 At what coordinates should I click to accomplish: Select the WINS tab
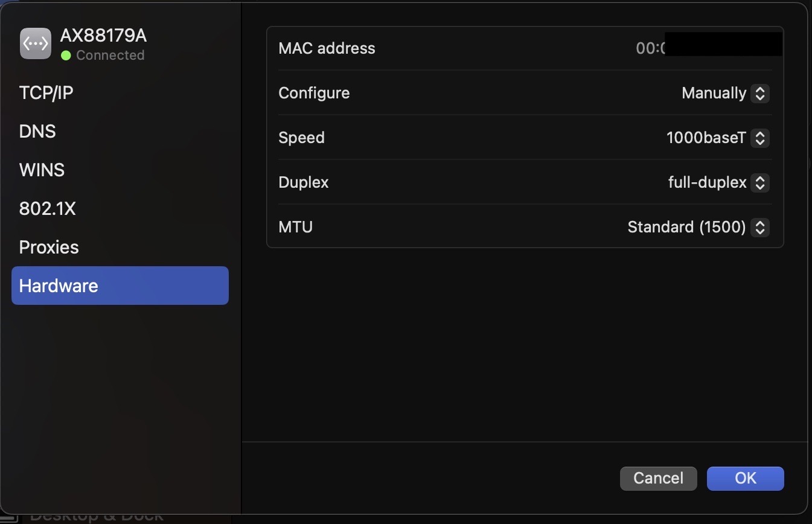[42, 170]
